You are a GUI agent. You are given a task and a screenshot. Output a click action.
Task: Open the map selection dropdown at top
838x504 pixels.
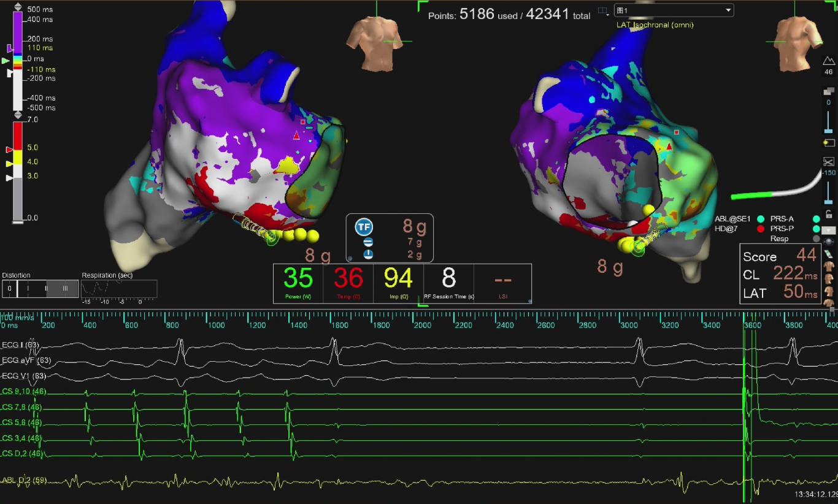pyautogui.click(x=674, y=10)
